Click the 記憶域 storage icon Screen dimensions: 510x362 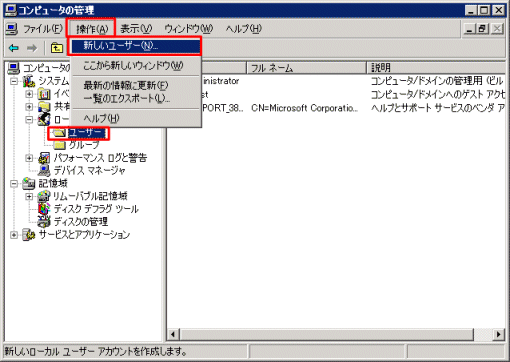coord(29,183)
